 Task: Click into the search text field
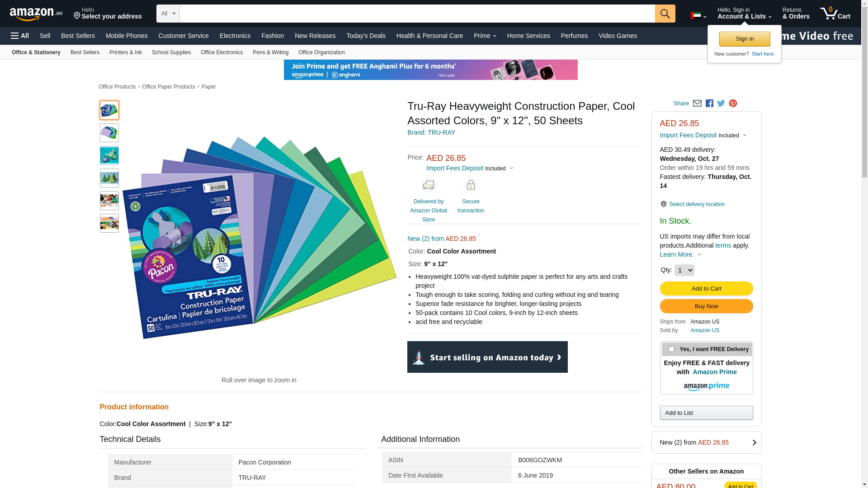[417, 14]
